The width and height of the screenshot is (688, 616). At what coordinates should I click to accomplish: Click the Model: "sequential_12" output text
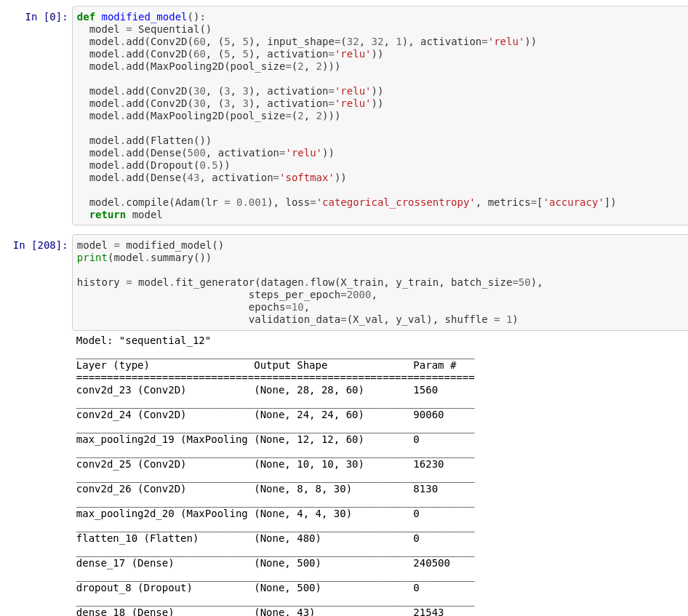point(143,340)
